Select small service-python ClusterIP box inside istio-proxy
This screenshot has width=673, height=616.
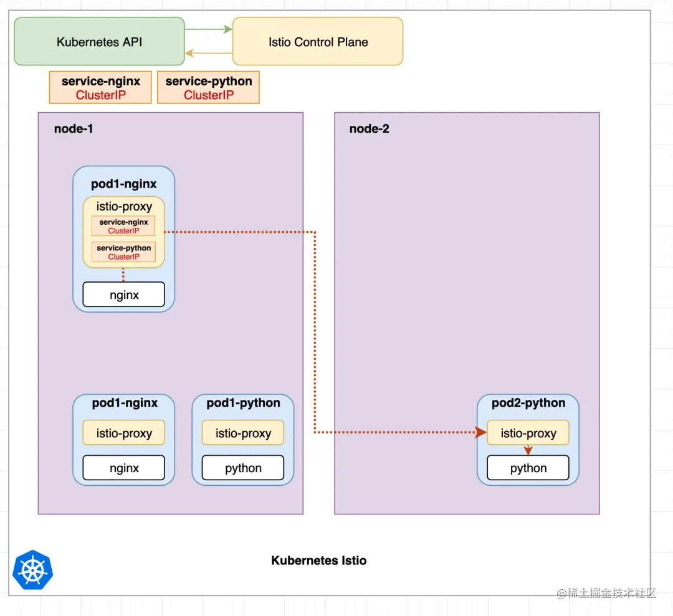123,252
